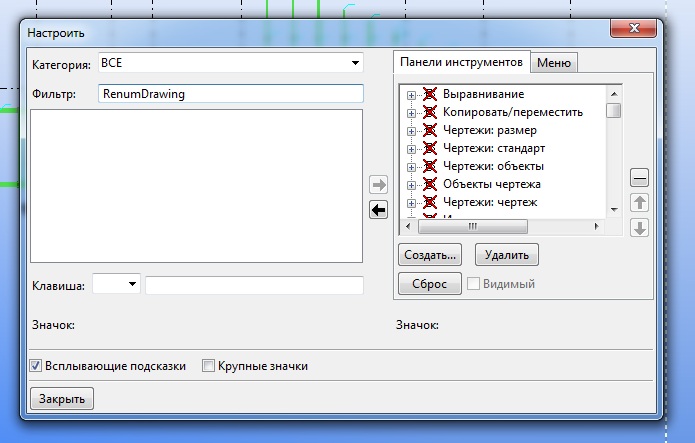
Task: Select the Чертежи: чертеж toolbar entry
Action: [x=490, y=202]
